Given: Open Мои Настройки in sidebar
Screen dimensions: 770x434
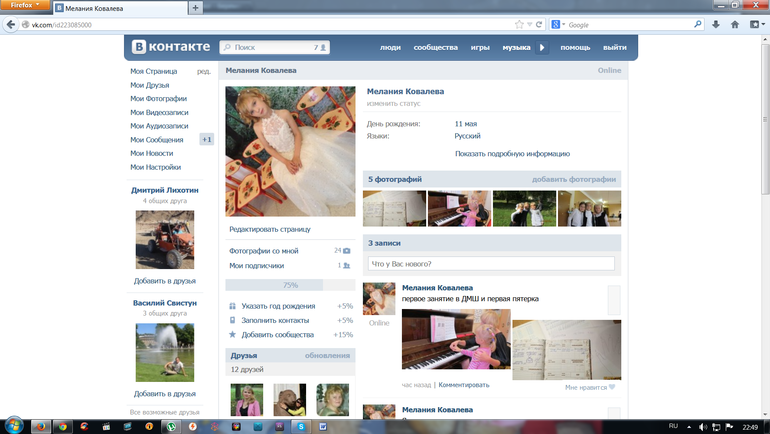Looking at the screenshot, I should 155,167.
